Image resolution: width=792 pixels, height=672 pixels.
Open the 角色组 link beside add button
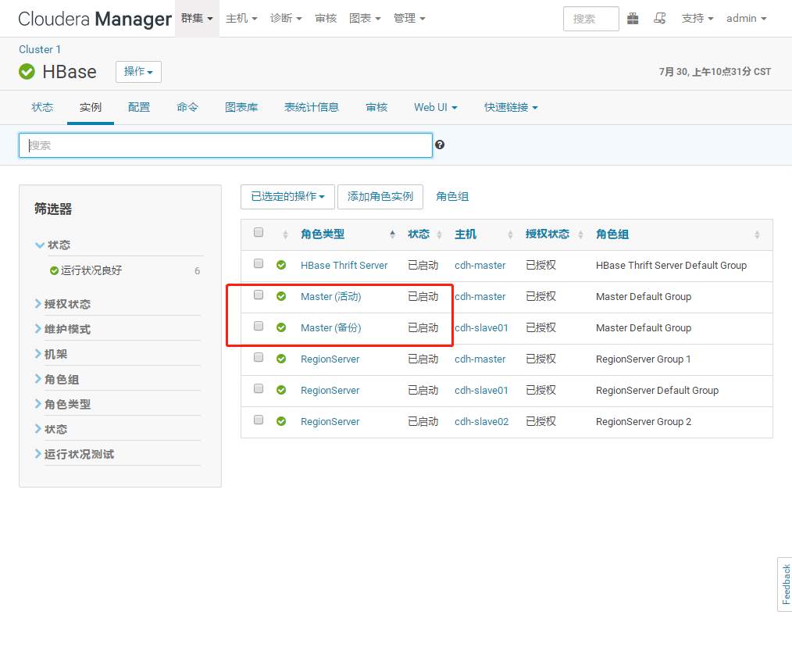[452, 197]
